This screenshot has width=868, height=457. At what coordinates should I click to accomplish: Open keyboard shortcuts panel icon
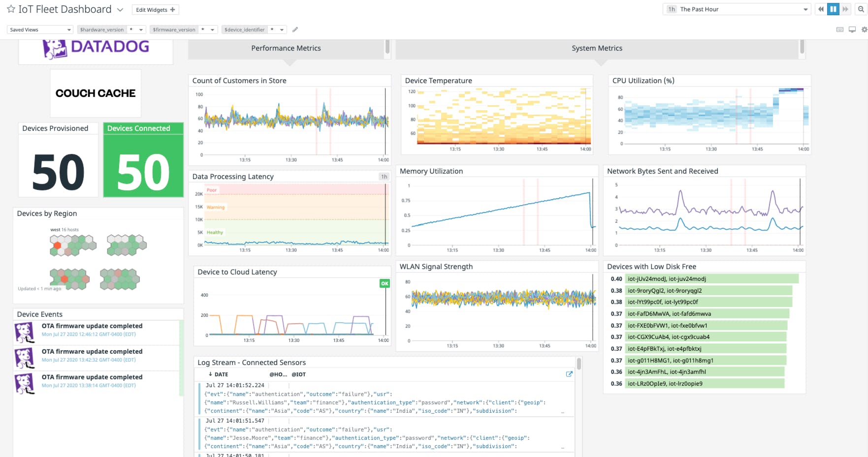coord(840,30)
